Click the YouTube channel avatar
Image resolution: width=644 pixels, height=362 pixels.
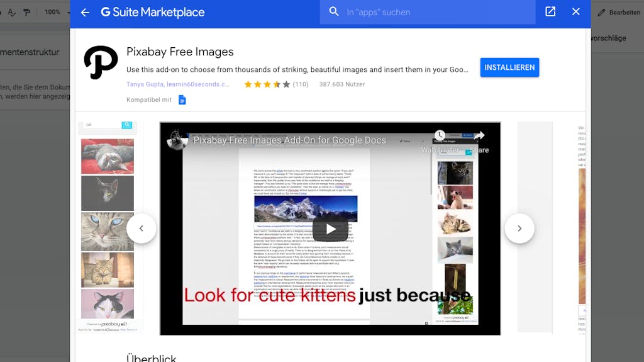(x=177, y=140)
